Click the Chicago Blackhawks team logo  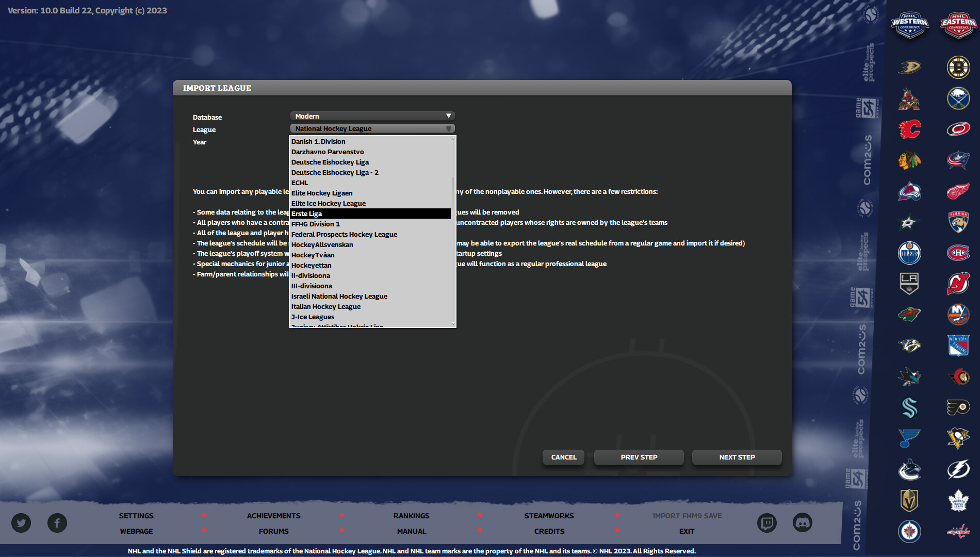tap(909, 160)
